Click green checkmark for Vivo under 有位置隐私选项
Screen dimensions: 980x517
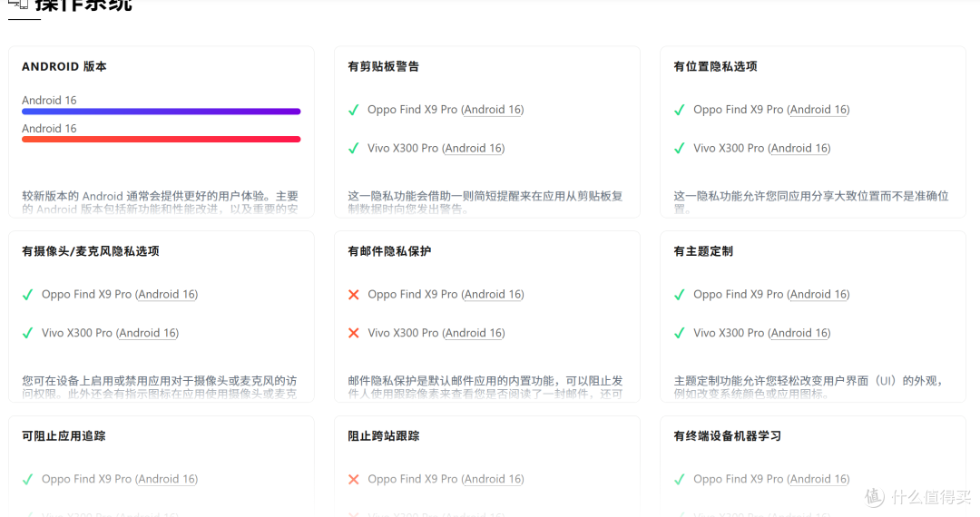679,148
